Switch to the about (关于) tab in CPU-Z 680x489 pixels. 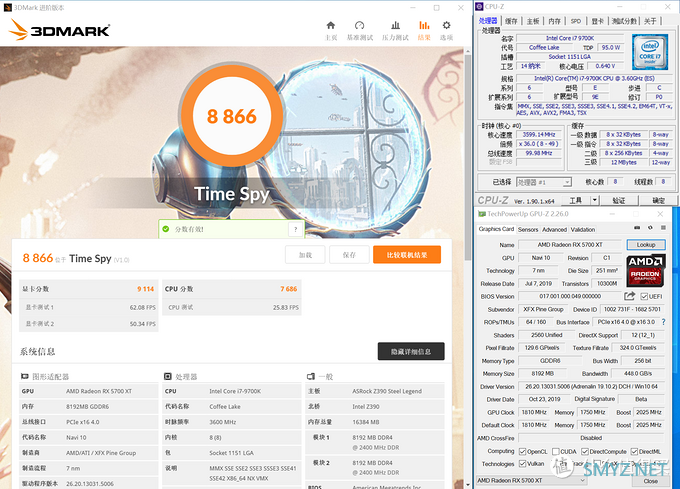click(x=650, y=21)
